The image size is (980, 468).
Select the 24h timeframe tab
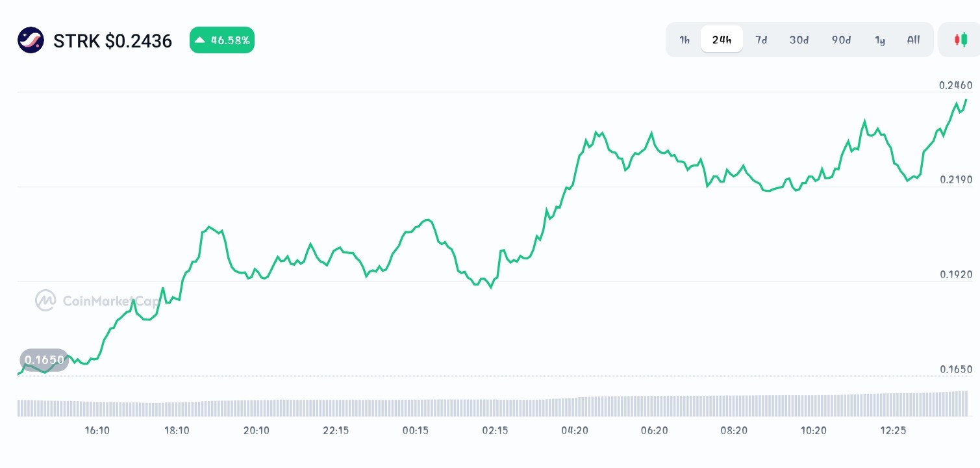pyautogui.click(x=722, y=40)
